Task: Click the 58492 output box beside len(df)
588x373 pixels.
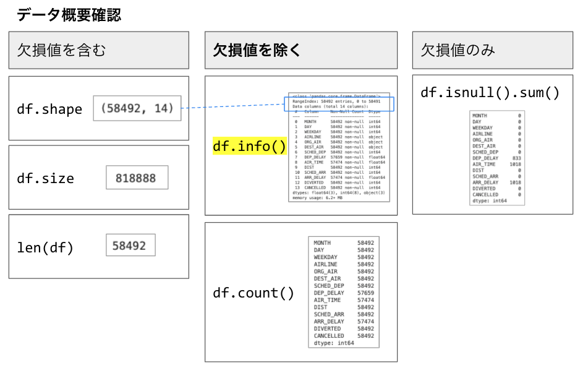Action: pos(130,246)
